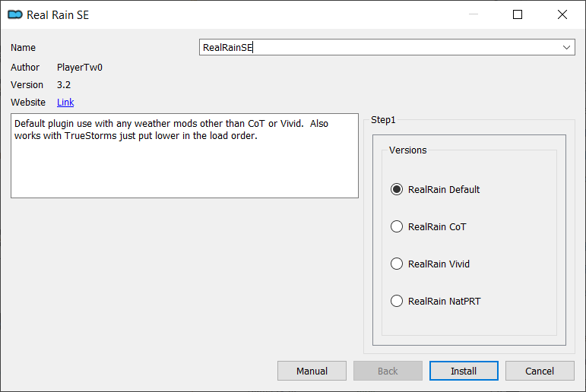Click inside the plugin description text box
The height and width of the screenshot is (392, 586).
tap(185, 156)
